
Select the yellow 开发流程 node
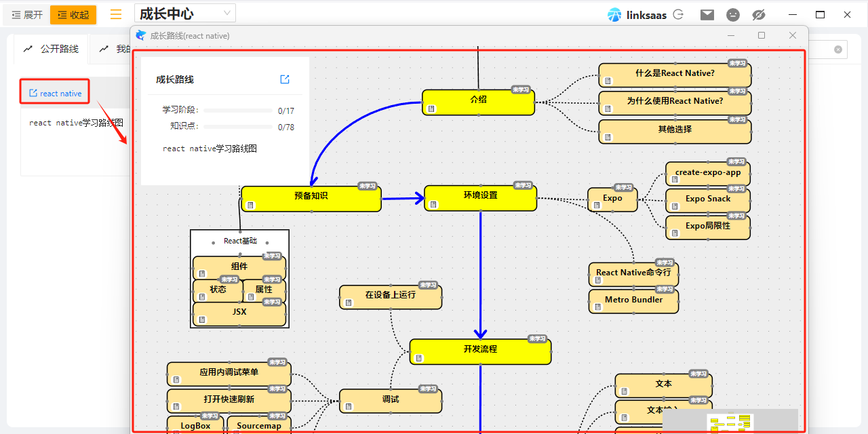click(x=480, y=352)
